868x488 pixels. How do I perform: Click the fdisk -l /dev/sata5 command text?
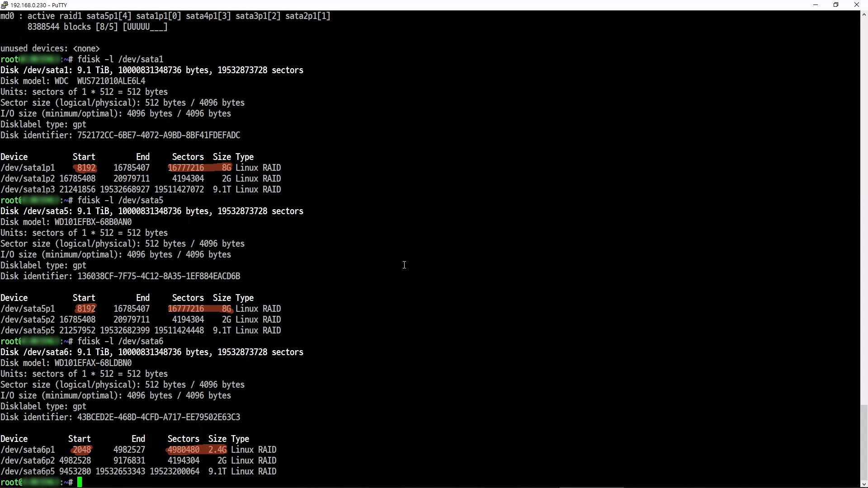pos(120,200)
